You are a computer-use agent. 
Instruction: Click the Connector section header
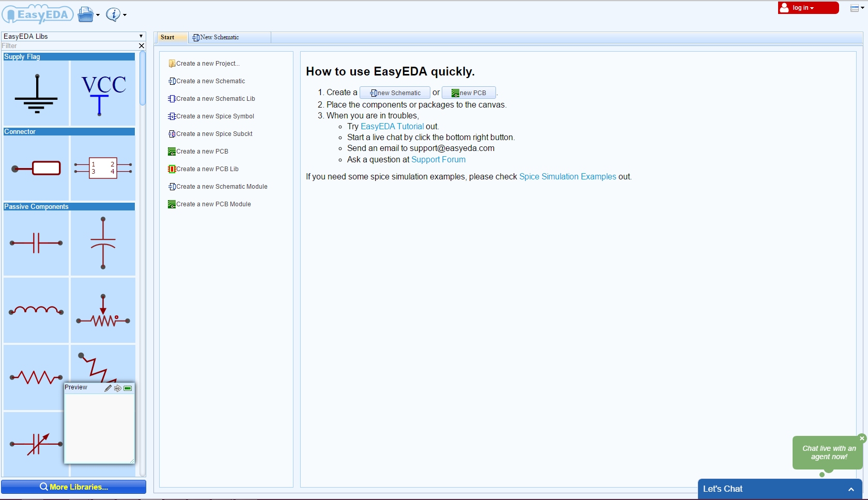pyautogui.click(x=69, y=131)
